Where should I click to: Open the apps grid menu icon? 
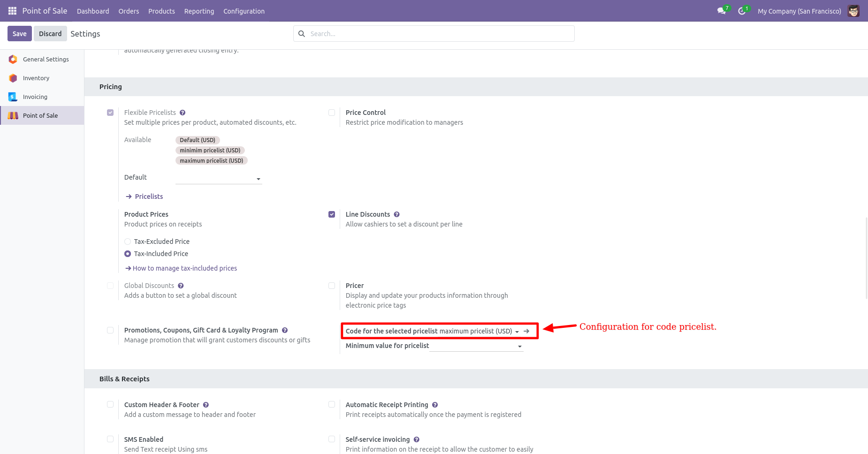coord(12,11)
